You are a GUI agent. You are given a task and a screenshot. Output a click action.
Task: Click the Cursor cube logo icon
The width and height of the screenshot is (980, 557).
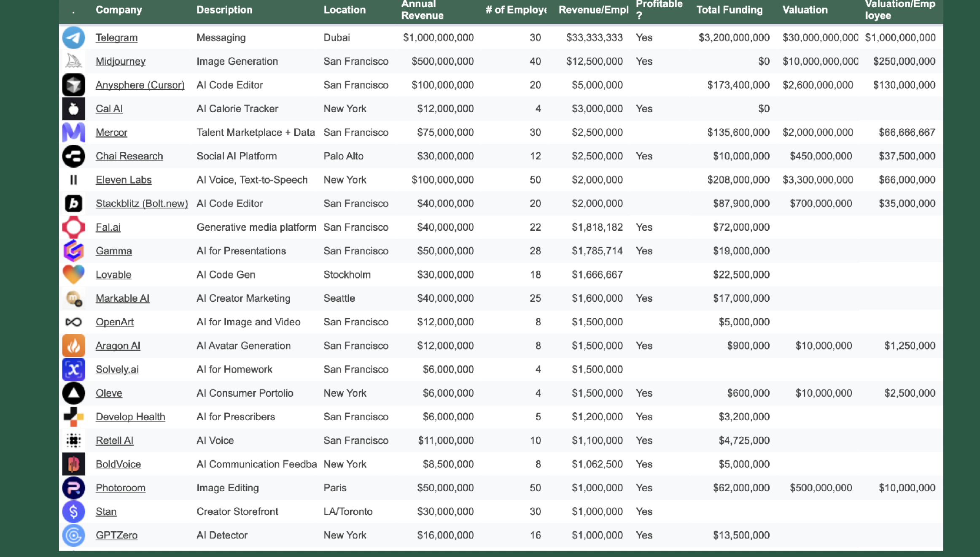tap(73, 85)
